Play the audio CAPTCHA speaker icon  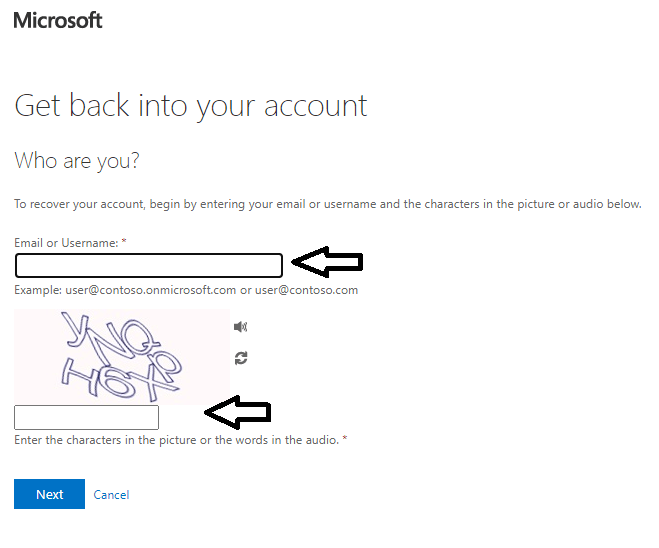240,327
